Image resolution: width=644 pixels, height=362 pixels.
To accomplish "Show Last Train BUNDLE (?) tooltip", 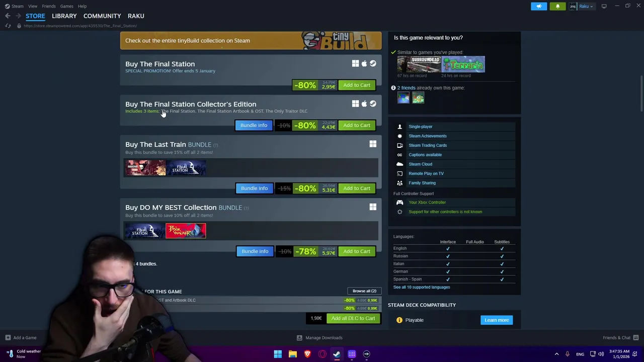I will click(x=215, y=145).
